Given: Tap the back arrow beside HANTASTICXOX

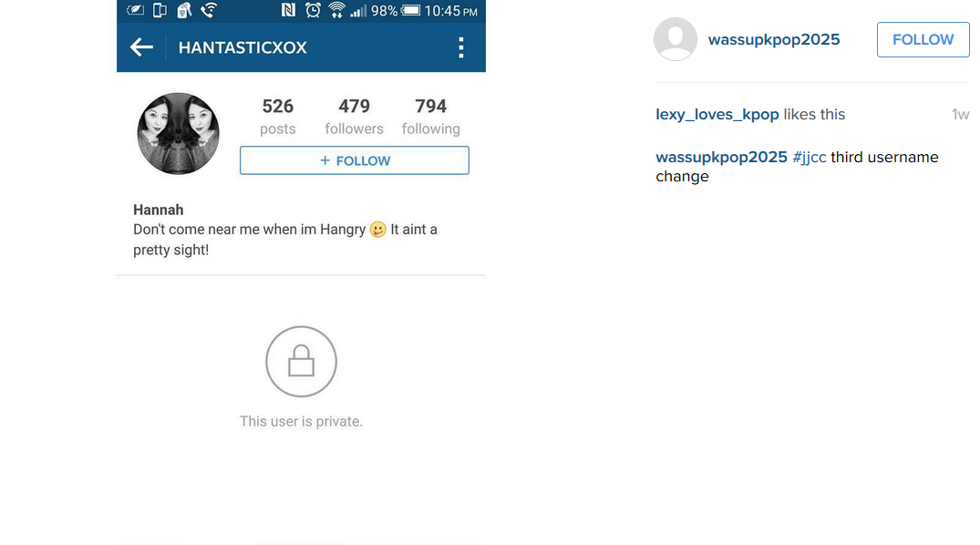Looking at the screenshot, I should 141,46.
